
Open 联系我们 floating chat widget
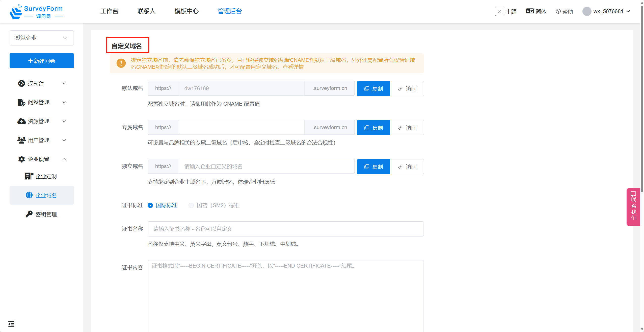(x=633, y=207)
